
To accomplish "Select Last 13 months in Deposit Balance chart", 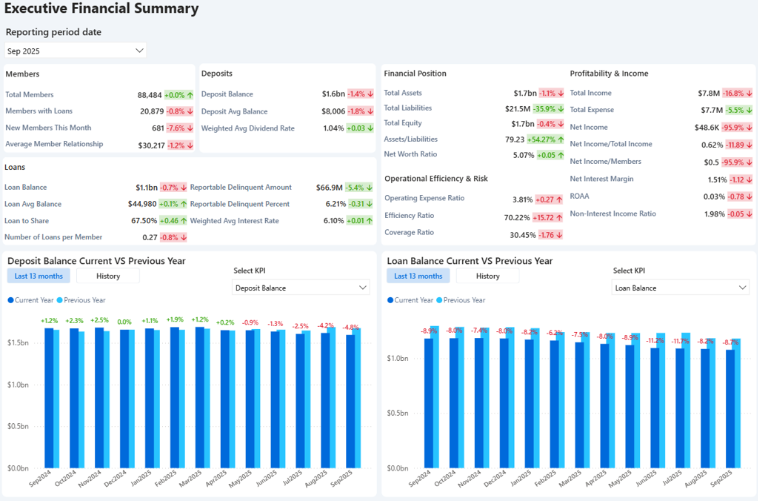I will [x=38, y=276].
